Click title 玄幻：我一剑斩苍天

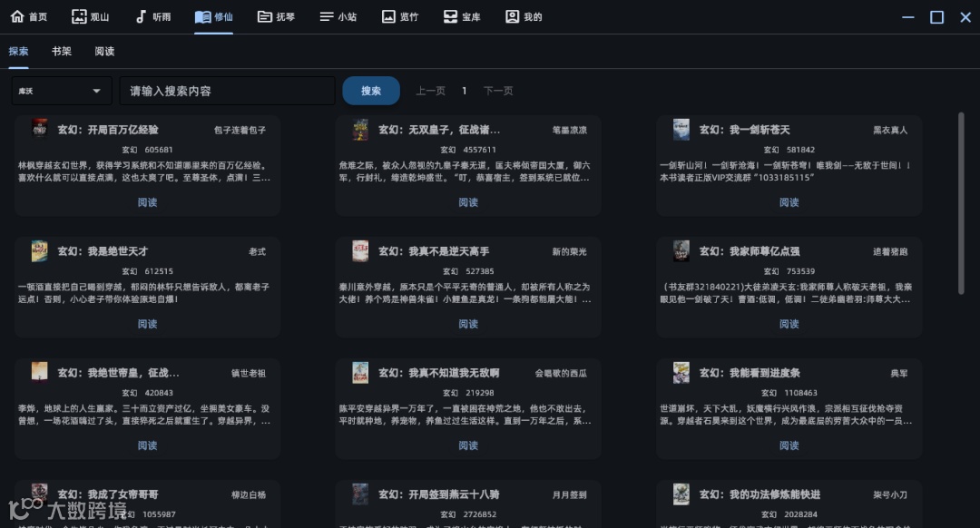pos(744,130)
